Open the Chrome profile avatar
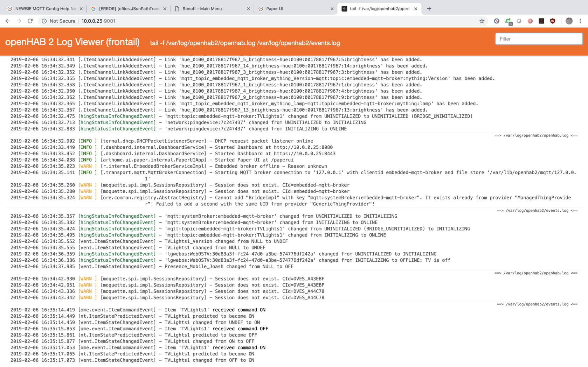 (x=569, y=21)
